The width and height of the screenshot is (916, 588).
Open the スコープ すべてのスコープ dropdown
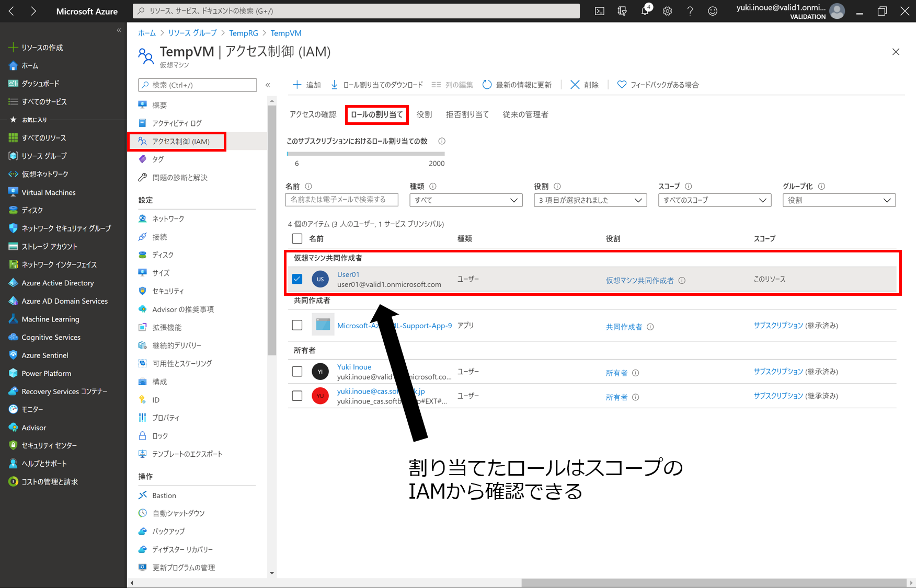(715, 200)
